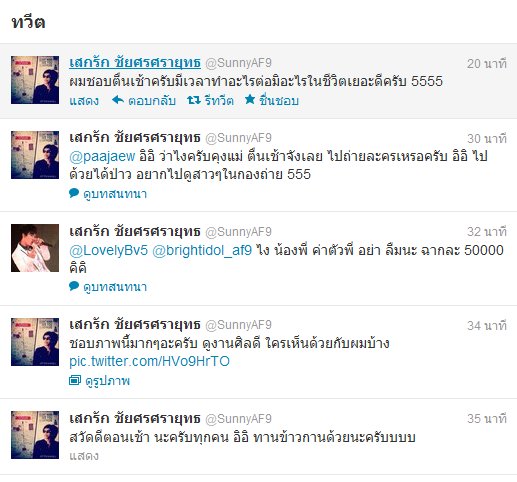Click the ตอบกลับ reply text
This screenshot has height=482, width=517.
click(x=152, y=101)
